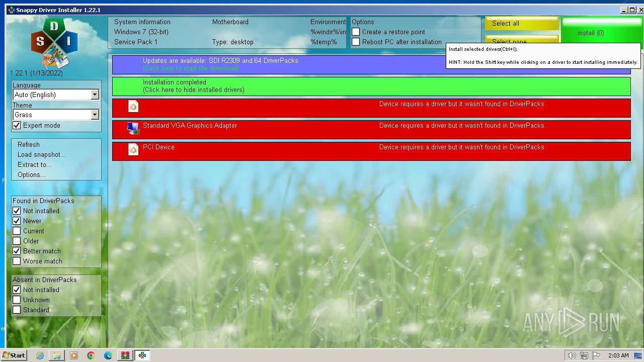Open Action Center flag icon
This screenshot has height=362, width=644.
coord(597,355)
